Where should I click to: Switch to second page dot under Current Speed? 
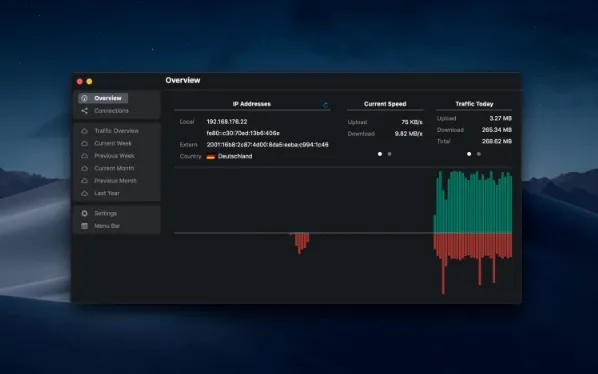point(389,154)
